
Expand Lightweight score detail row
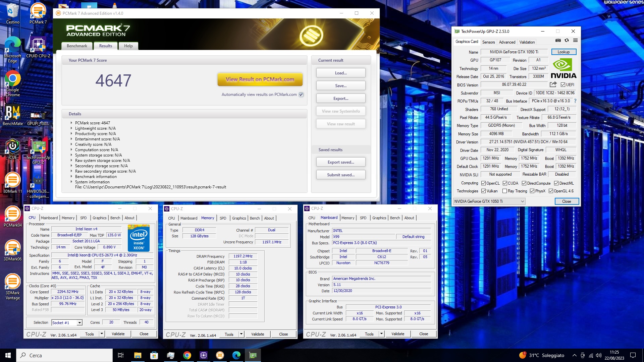pos(71,128)
